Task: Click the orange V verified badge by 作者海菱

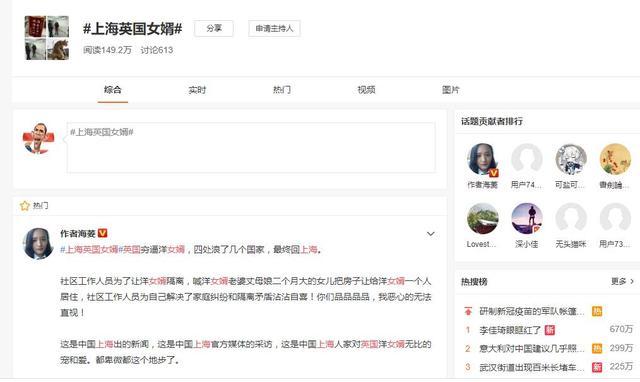Action: [102, 233]
